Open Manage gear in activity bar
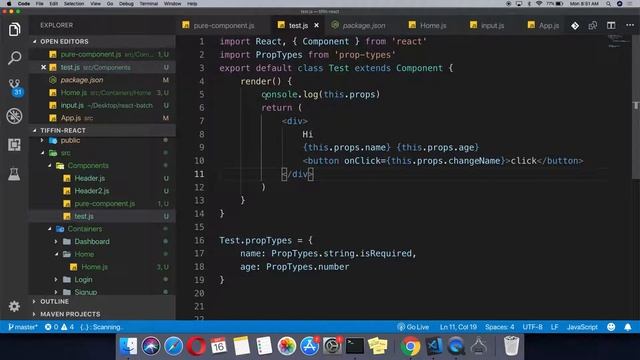640x360 pixels. point(14,306)
